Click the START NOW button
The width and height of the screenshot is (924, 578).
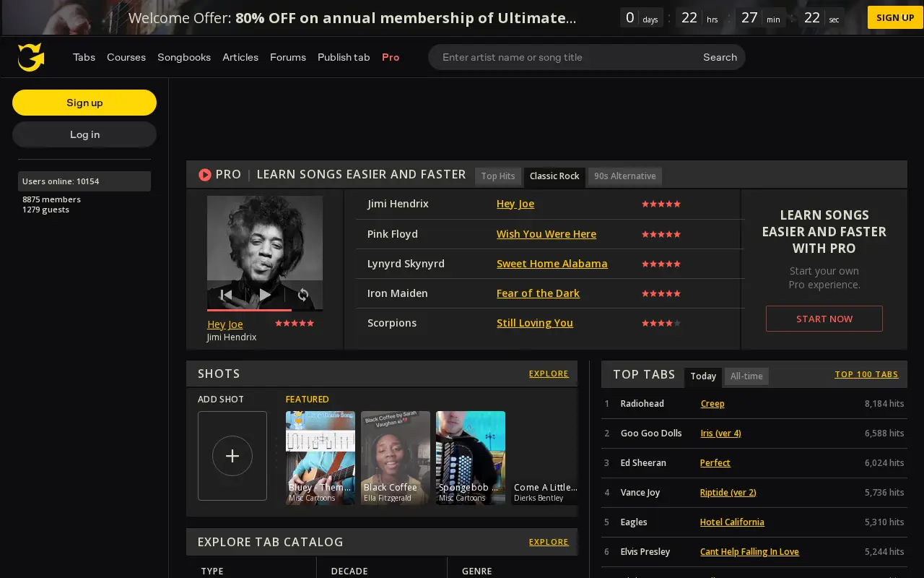pos(824,319)
